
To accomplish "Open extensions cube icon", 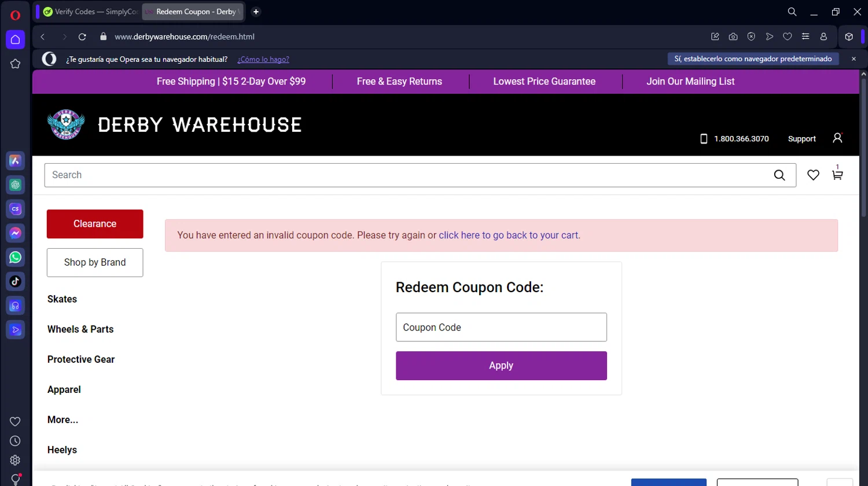I will [849, 36].
